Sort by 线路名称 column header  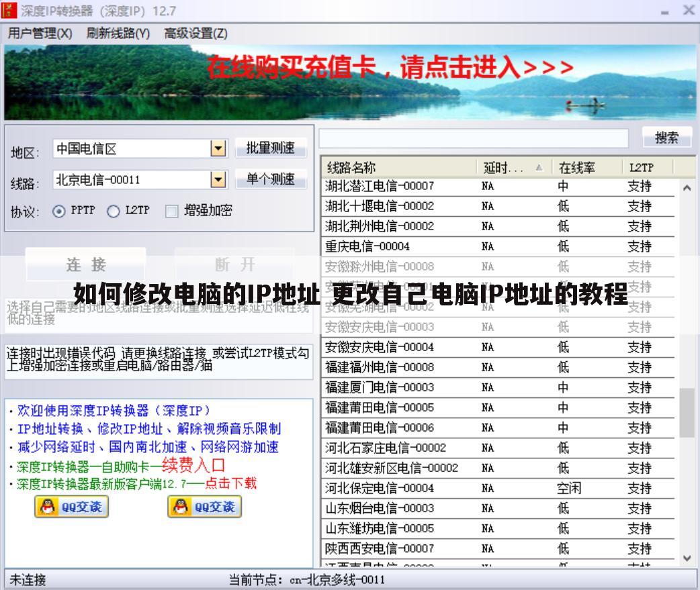pos(398,168)
